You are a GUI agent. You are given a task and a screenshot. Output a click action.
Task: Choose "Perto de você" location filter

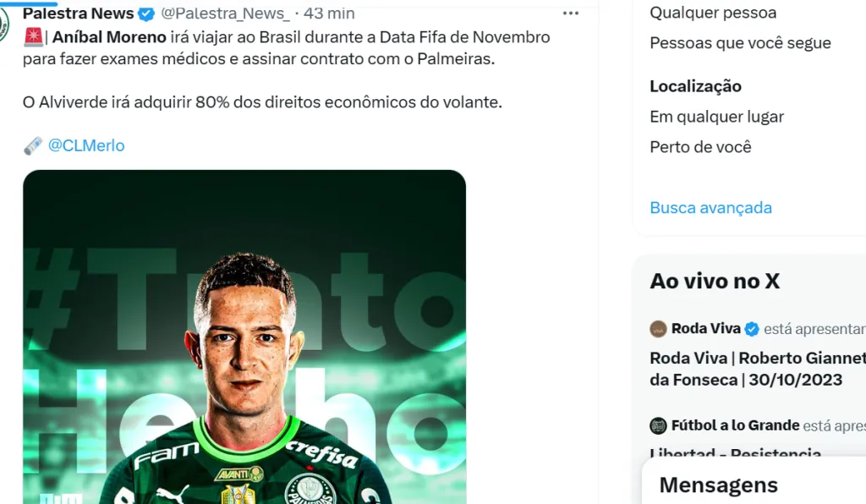700,147
